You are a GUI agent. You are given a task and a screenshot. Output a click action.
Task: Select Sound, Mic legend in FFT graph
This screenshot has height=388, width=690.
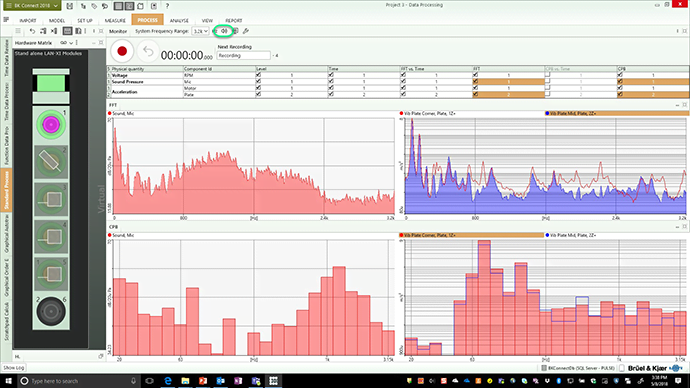(x=121, y=113)
